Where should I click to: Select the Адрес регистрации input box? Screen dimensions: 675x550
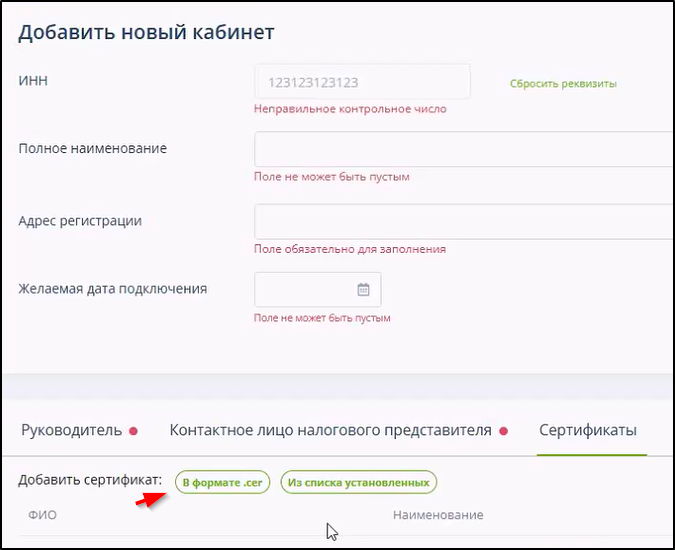point(462,221)
